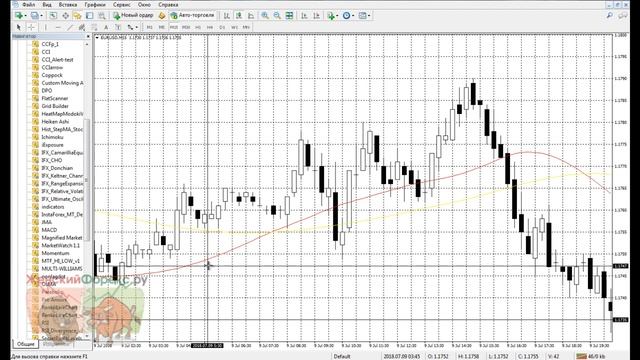Open the Вид menu
The width and height of the screenshot is (640, 360).
click(47, 4)
